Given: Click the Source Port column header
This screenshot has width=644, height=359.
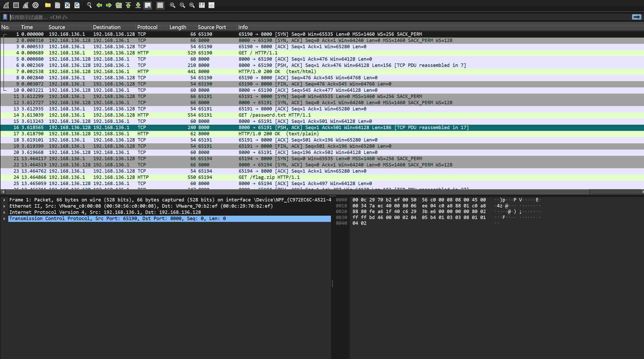Looking at the screenshot, I should [212, 27].
